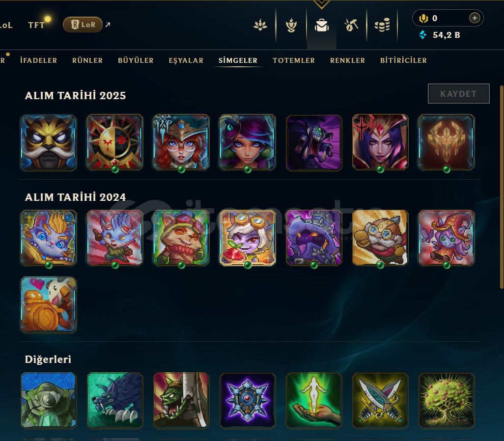The width and height of the screenshot is (504, 441).
Task: Add RP with the plus button
Action: pyautogui.click(x=475, y=18)
